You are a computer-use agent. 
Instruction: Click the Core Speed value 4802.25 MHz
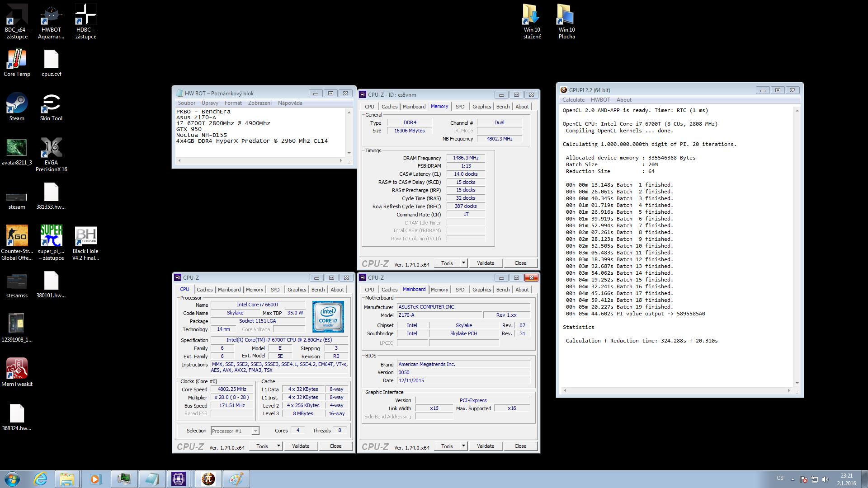(x=232, y=389)
